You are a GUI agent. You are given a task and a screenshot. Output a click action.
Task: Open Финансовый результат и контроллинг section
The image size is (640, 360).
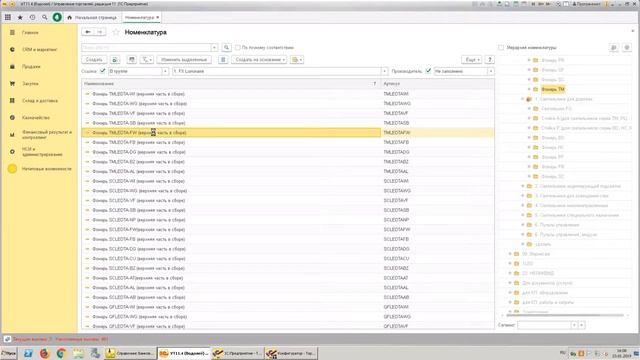click(39, 135)
